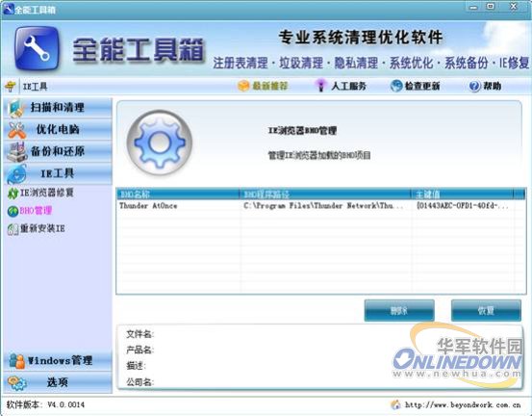The width and height of the screenshot is (532, 416).
Task: Click the wrench application logo
Action: (x=37, y=48)
